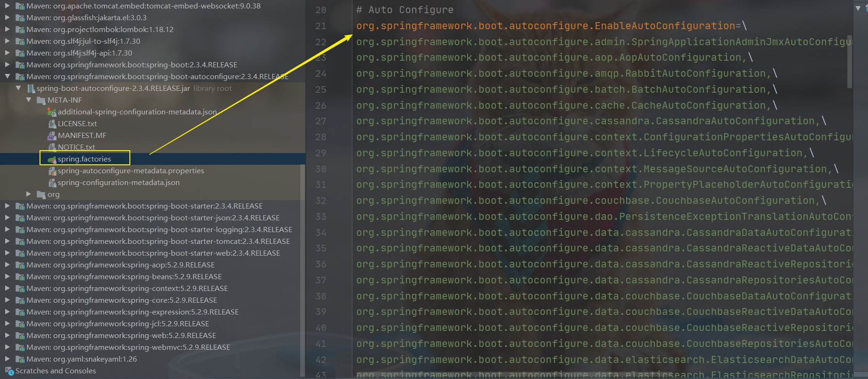Expand the spring-boot-starter-web library node
868x379 pixels.
coord(7,253)
